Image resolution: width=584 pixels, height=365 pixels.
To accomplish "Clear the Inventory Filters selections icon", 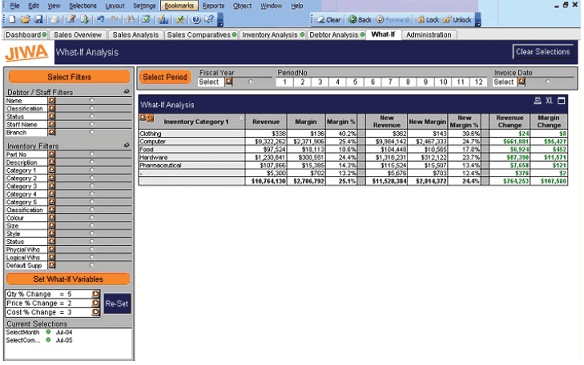I will coord(127,145).
